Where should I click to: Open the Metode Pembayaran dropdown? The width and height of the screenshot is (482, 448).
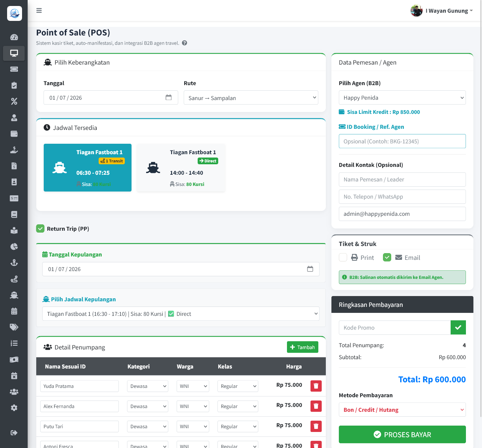[402, 410]
